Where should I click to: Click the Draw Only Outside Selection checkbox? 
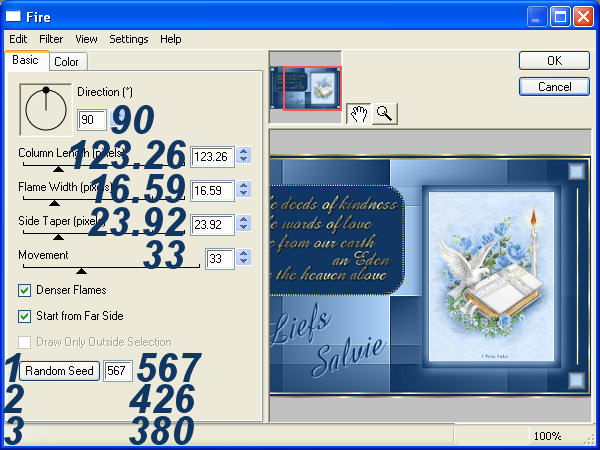click(24, 342)
